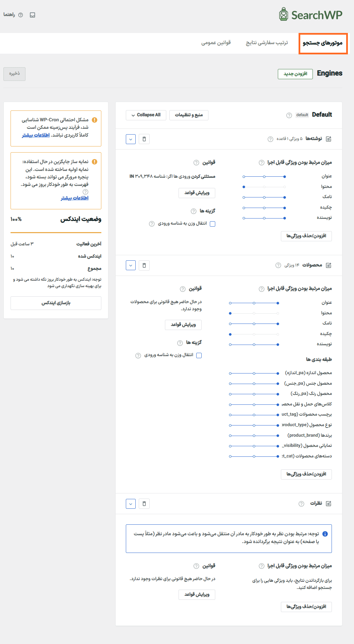This screenshot has width=354, height=644.
Task: Click the blue info icon in نظرات notice
Action: click(x=325, y=534)
